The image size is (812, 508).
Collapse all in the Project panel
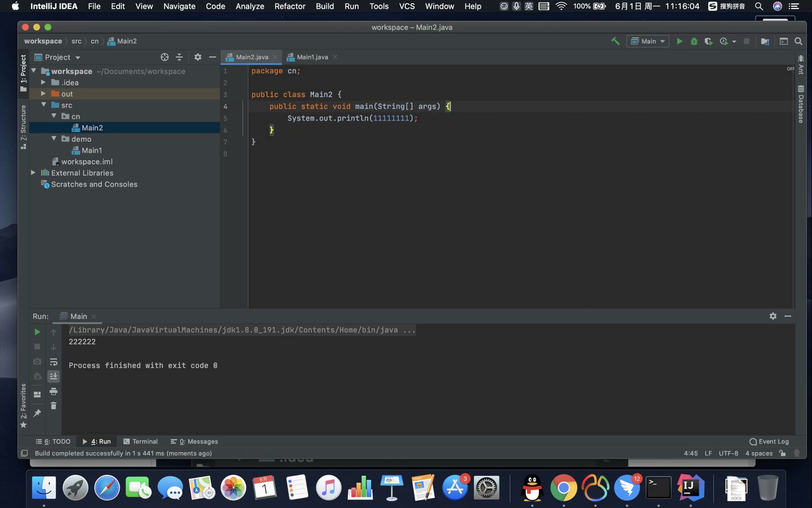pos(179,57)
